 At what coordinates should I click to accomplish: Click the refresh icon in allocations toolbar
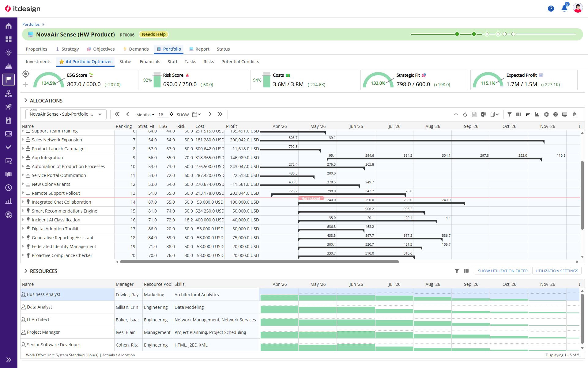[465, 114]
